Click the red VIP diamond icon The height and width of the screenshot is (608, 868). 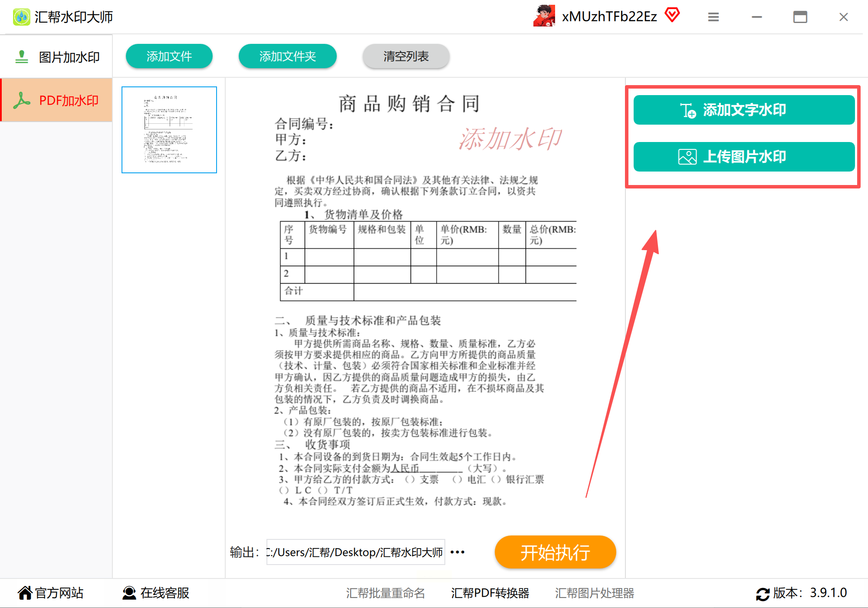[672, 15]
